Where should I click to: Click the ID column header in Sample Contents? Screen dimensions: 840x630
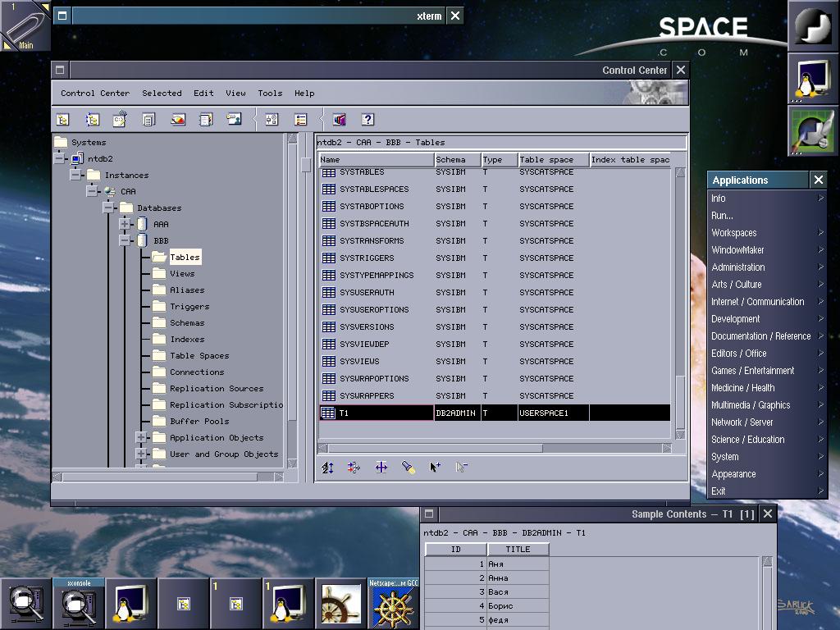tap(456, 549)
